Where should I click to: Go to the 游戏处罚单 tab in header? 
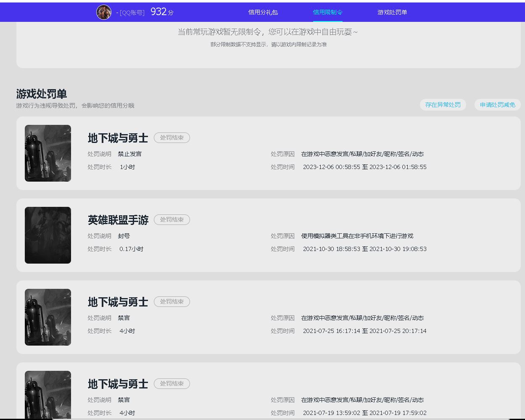tap(392, 12)
